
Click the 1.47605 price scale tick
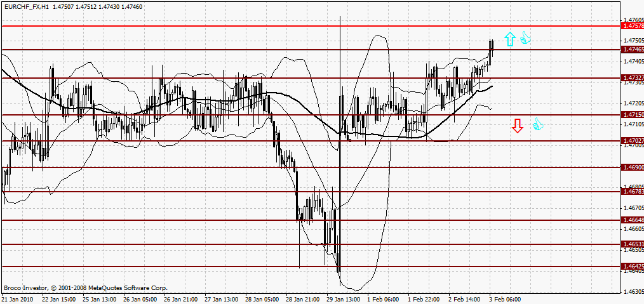click(x=633, y=20)
